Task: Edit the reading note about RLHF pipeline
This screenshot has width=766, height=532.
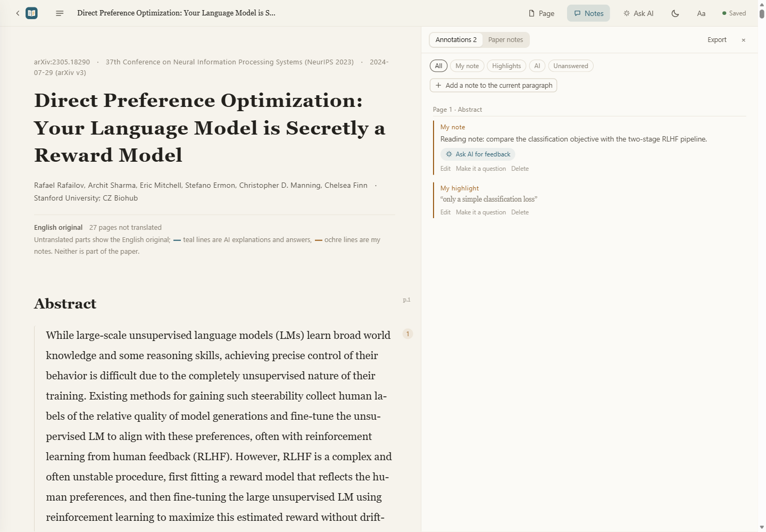Action: pos(445,169)
